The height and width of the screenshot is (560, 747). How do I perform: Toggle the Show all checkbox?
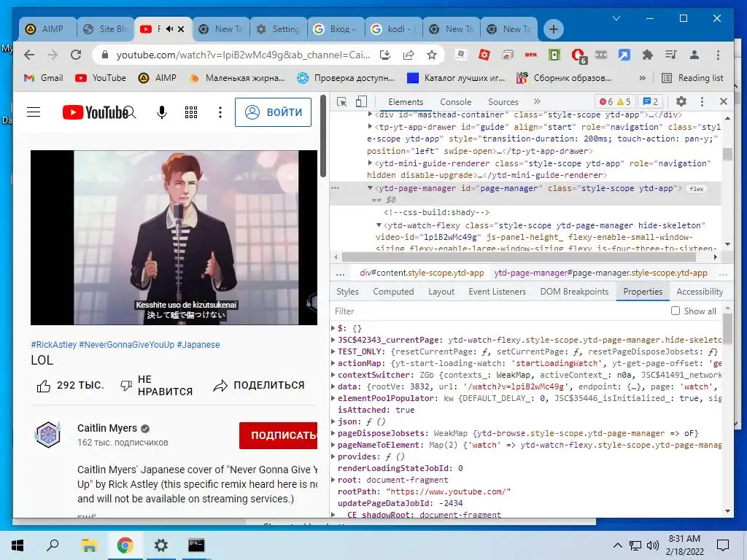[675, 311]
